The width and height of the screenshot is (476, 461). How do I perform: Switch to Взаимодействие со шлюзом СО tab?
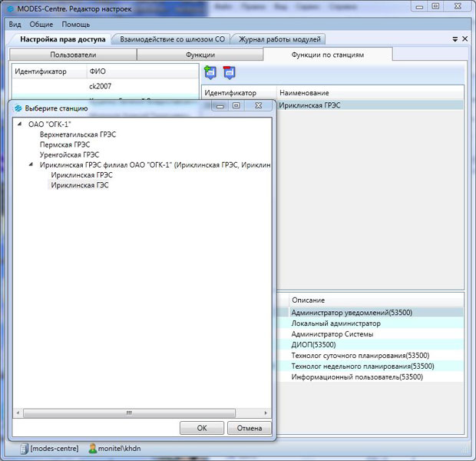tap(172, 39)
